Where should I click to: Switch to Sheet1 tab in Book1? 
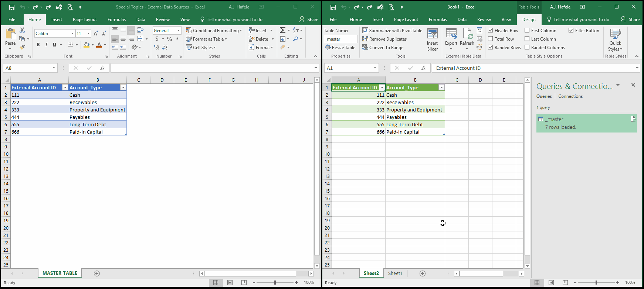coord(395,273)
